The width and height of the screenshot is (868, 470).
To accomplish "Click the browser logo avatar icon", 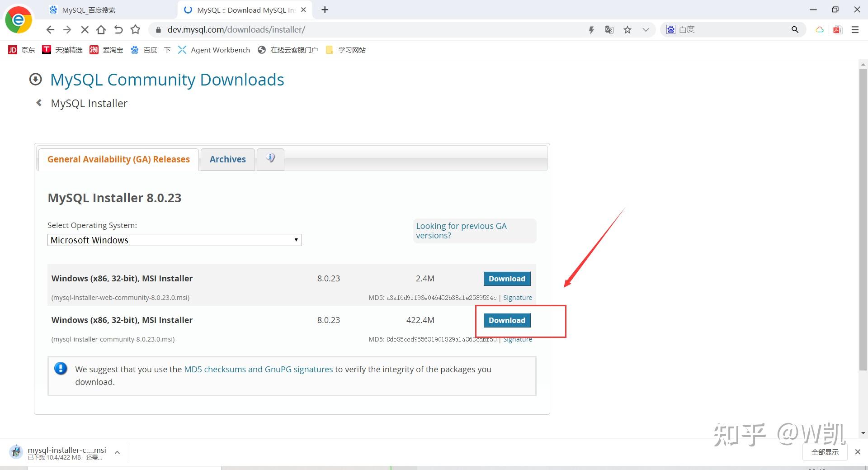I will (x=19, y=19).
